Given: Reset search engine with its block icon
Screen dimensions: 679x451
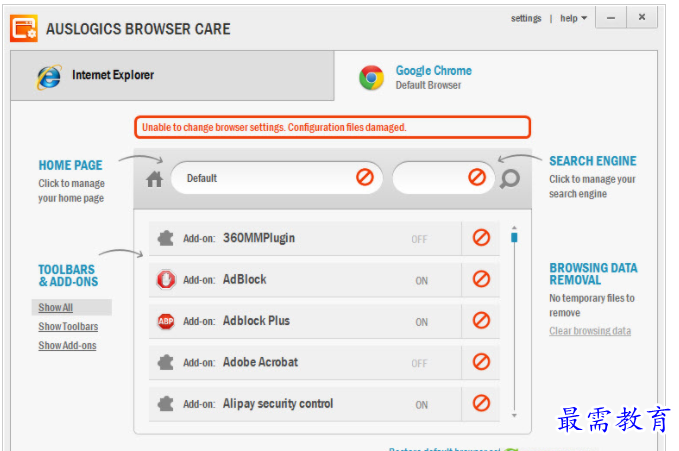Looking at the screenshot, I should click(x=477, y=177).
